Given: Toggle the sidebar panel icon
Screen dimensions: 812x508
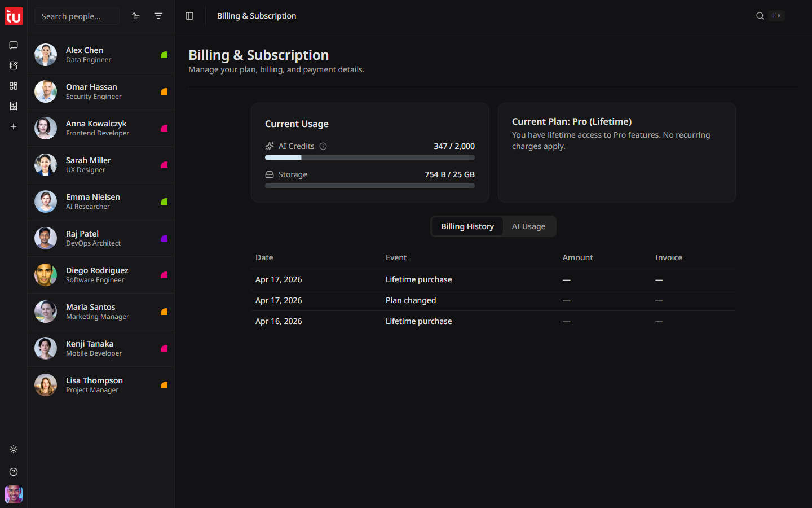Looking at the screenshot, I should 189,16.
